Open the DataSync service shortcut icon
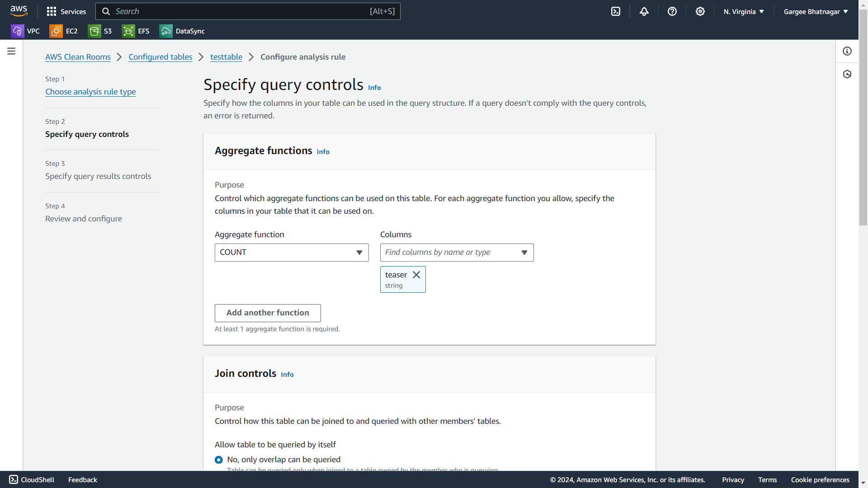 pyautogui.click(x=166, y=31)
